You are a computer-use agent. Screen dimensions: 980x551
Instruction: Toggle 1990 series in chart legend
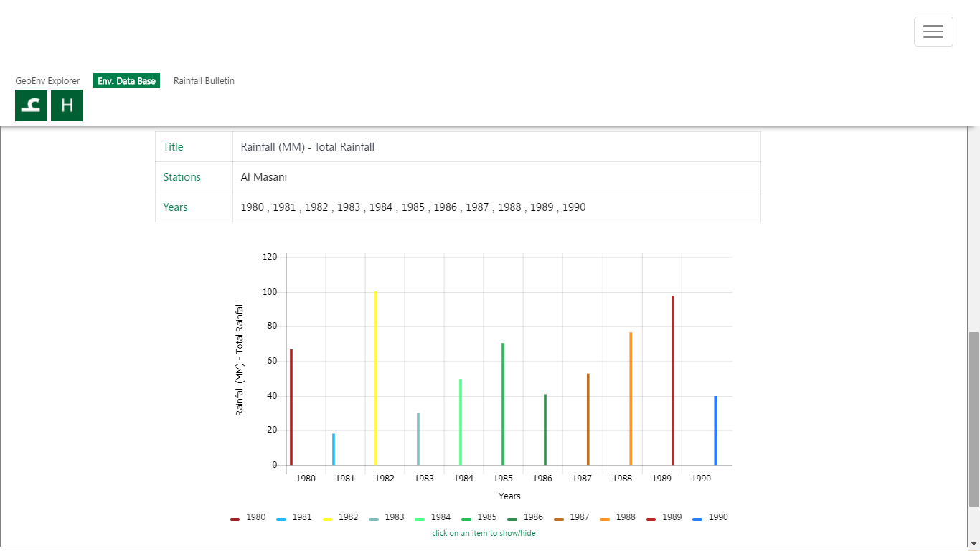click(x=710, y=517)
